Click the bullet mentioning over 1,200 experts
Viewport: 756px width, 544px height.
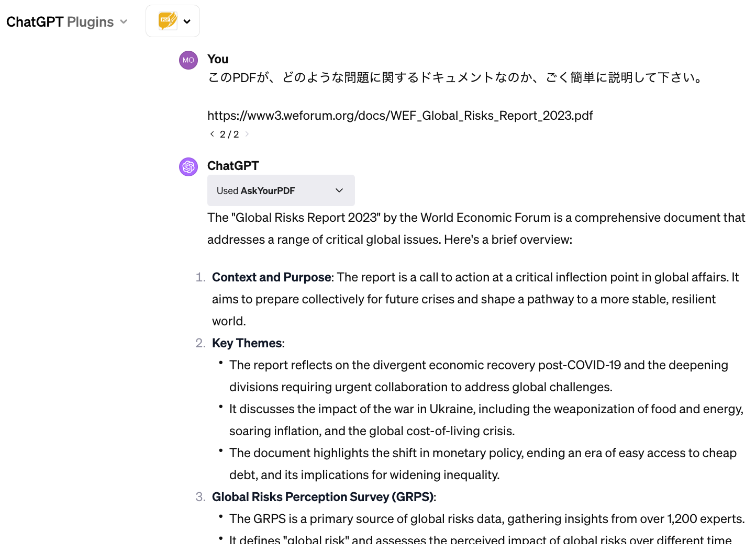tap(486, 519)
